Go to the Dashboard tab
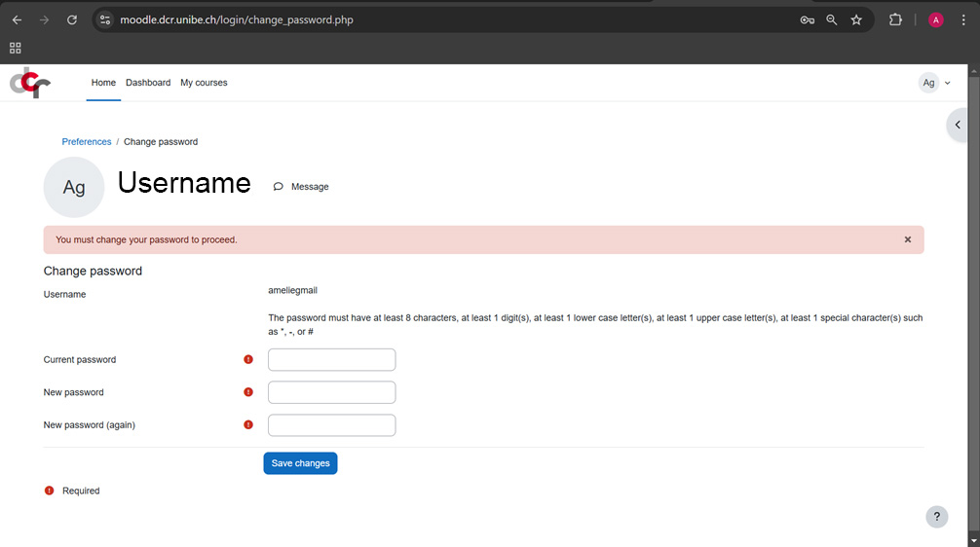980x547 pixels. click(x=148, y=83)
